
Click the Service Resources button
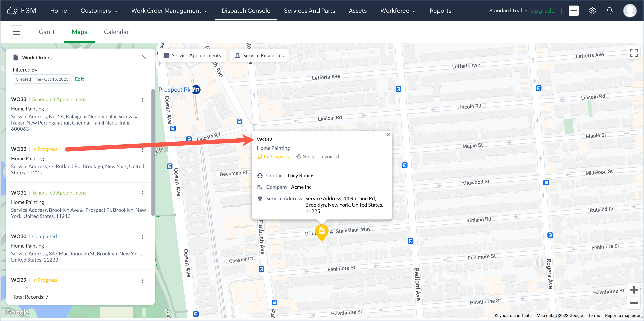[x=259, y=56]
